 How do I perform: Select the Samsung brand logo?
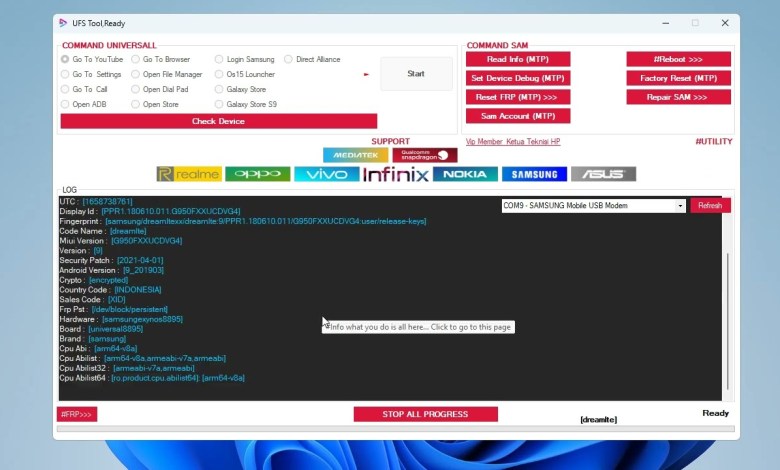pos(534,174)
